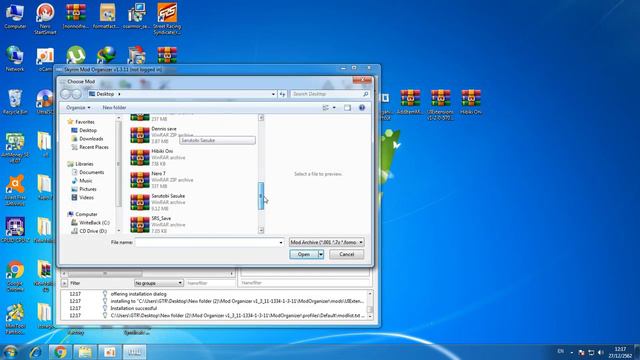Click the "offering installation dialog" log entry

138,294
